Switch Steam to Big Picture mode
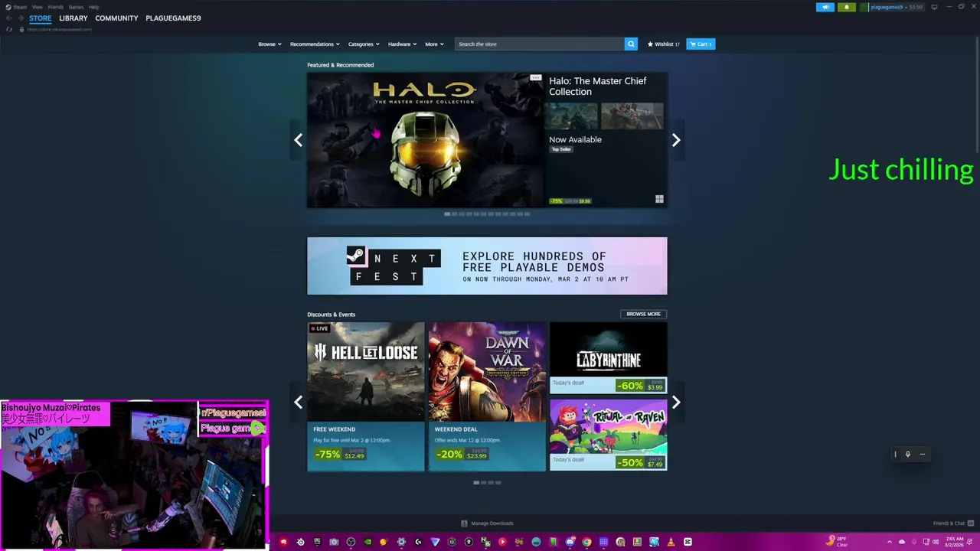980x551 pixels. (x=935, y=7)
